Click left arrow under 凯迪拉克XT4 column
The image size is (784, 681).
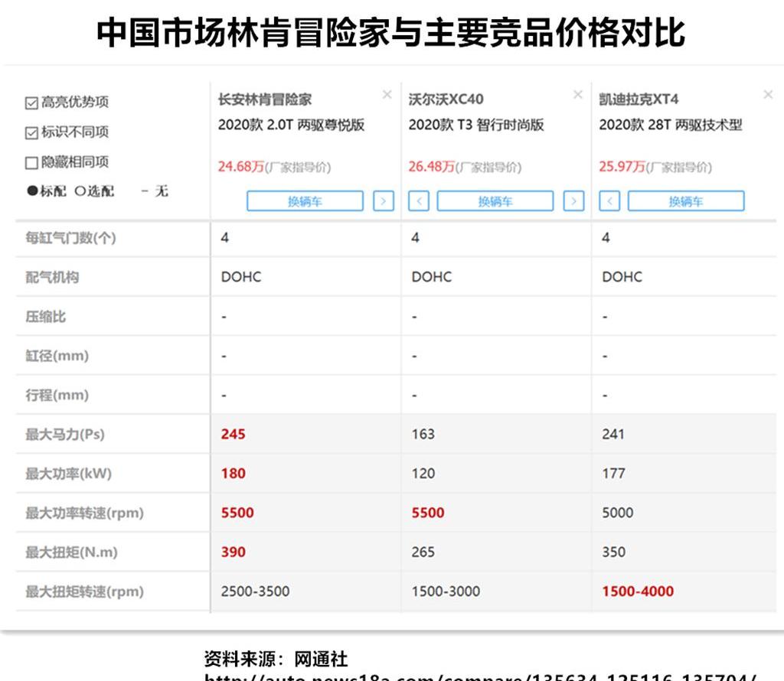tap(609, 200)
